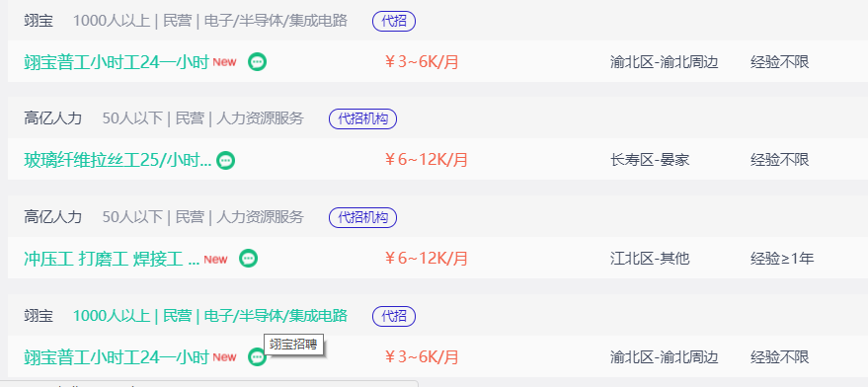Click 高亿人力 company above 玻璃纤维 job

[x=53, y=118]
